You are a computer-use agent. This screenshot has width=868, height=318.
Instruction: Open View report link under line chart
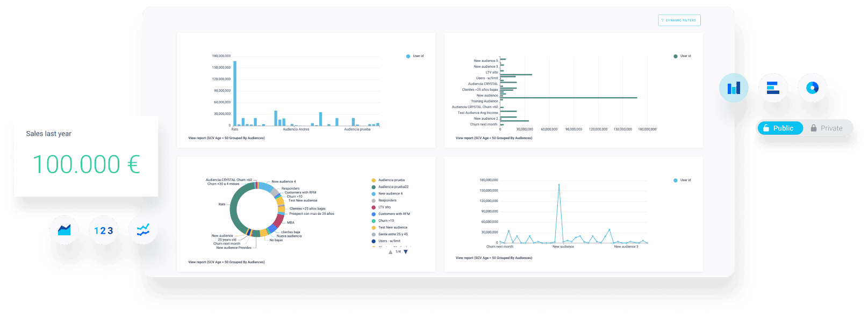(x=494, y=258)
